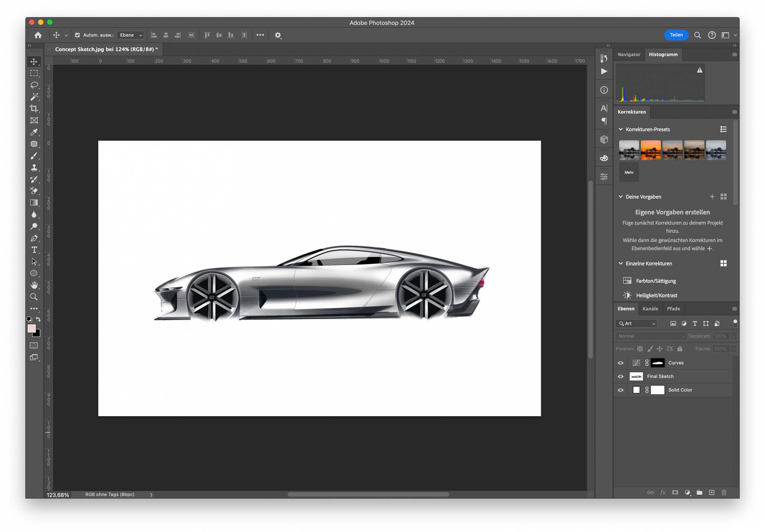Click the pink foreground color swatch

point(32,329)
